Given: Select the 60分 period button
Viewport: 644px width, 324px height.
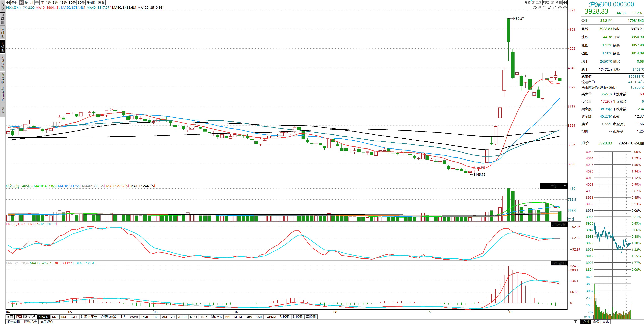Looking at the screenshot, I should tap(81, 2).
